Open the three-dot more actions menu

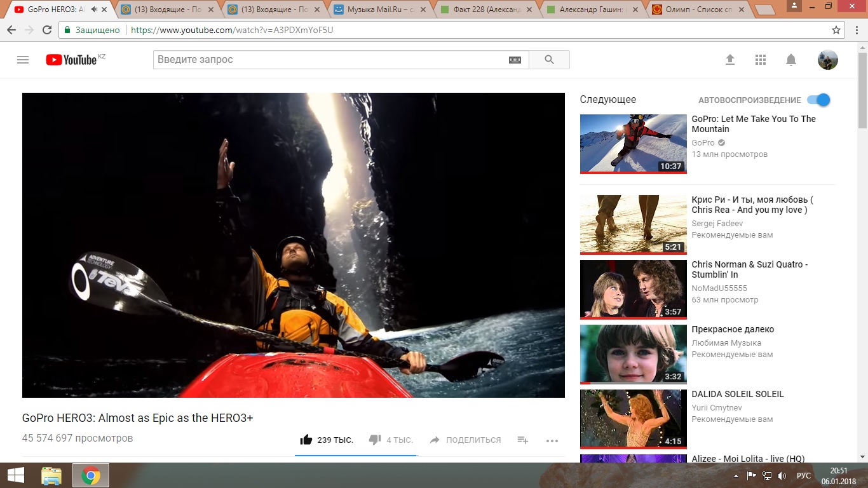click(x=552, y=440)
